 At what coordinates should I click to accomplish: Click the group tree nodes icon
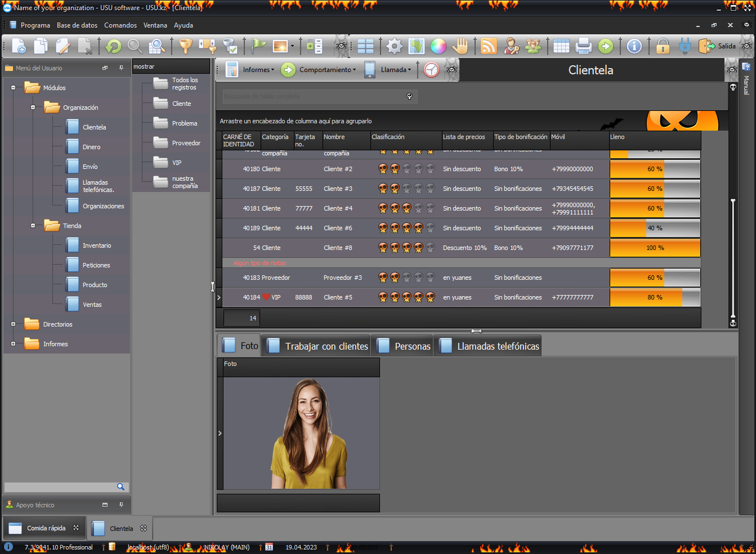pyautogui.click(x=315, y=46)
